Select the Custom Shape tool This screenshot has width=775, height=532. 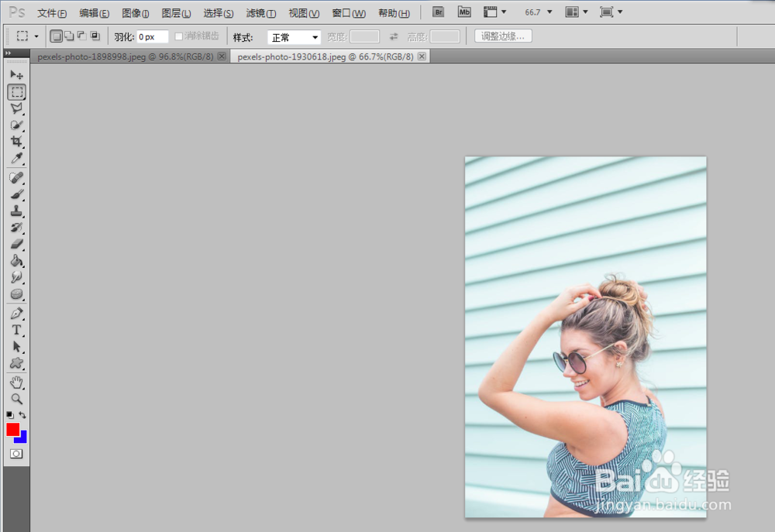coord(17,363)
